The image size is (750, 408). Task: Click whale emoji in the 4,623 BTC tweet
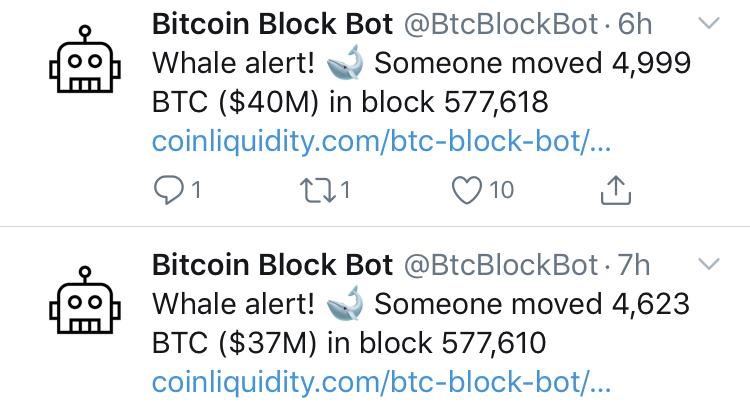pos(345,301)
